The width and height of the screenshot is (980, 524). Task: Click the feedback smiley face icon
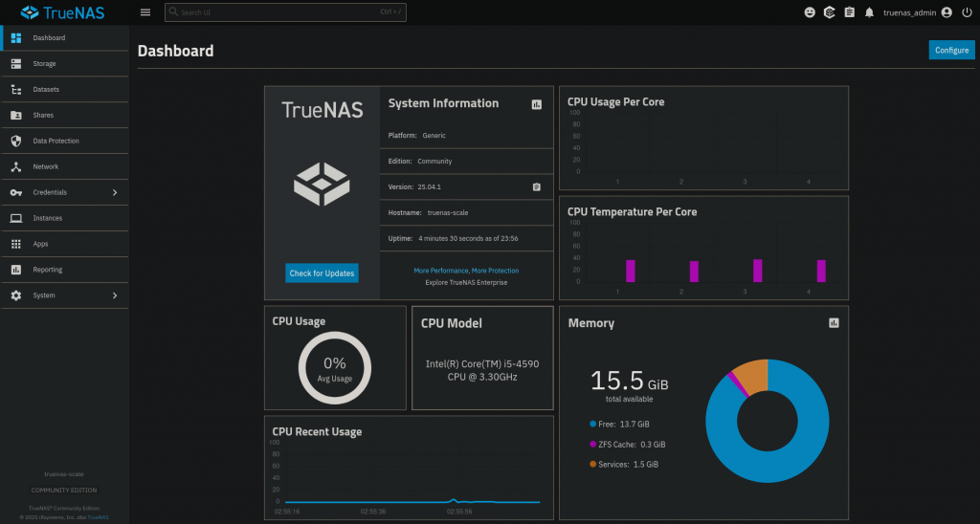coord(810,12)
